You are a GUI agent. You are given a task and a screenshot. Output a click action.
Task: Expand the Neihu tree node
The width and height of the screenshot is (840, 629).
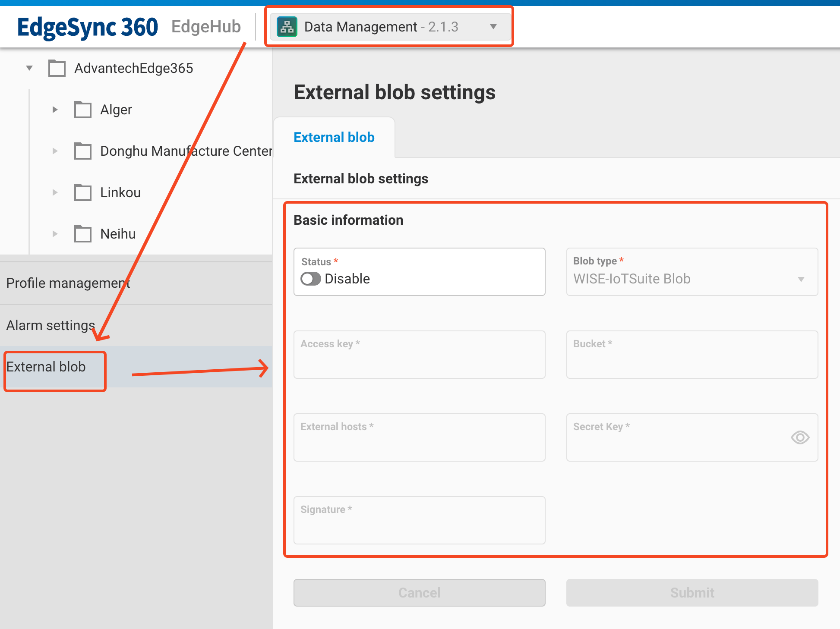point(55,234)
